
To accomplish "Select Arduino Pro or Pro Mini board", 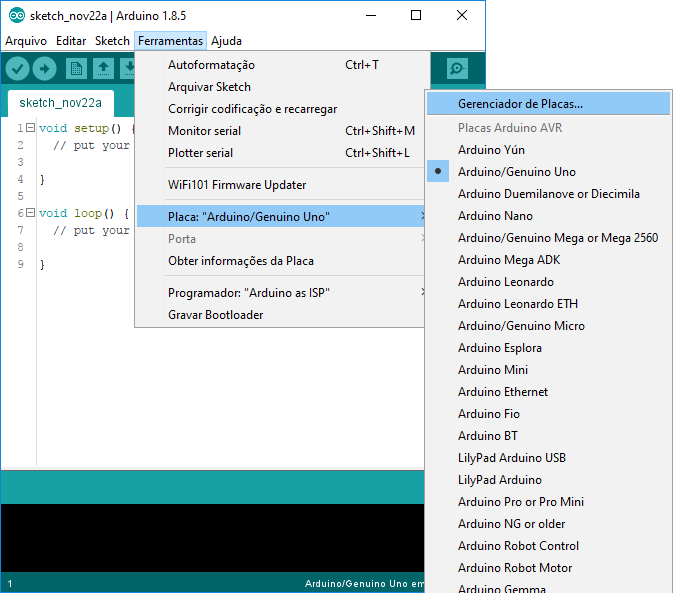I will click(549, 502).
